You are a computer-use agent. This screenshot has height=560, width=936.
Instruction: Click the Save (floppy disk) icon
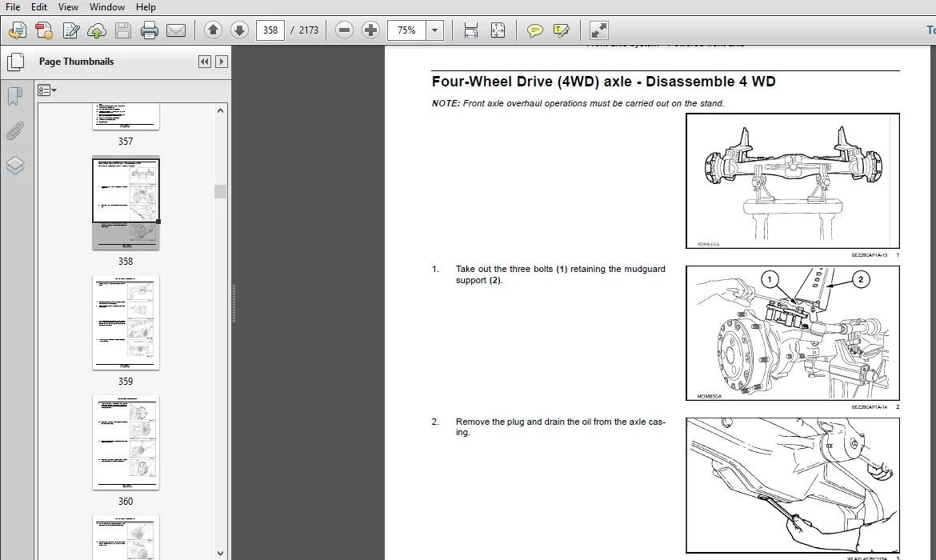point(123,30)
